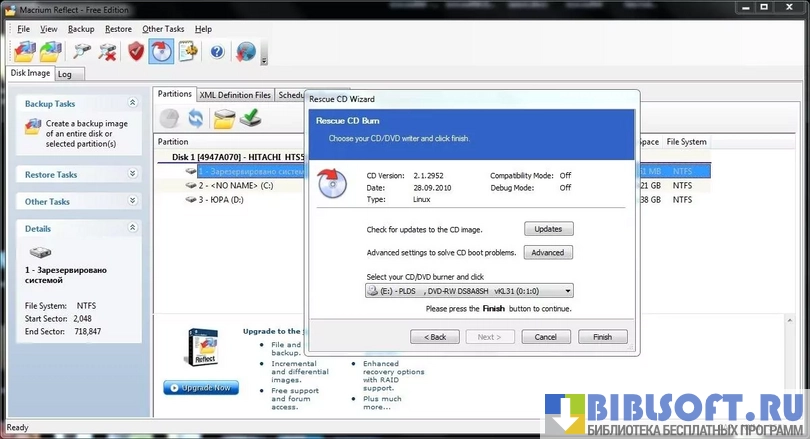Expand the Restore Tasks panel

point(132,174)
